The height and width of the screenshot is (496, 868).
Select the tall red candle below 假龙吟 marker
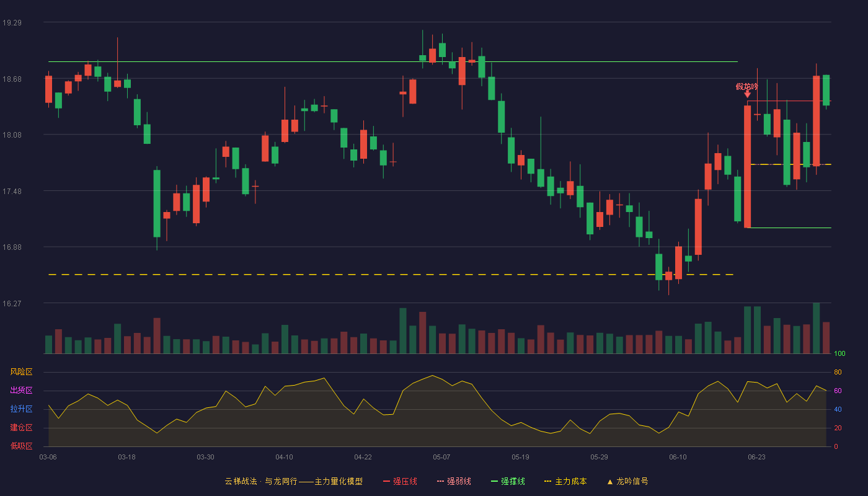(747, 167)
